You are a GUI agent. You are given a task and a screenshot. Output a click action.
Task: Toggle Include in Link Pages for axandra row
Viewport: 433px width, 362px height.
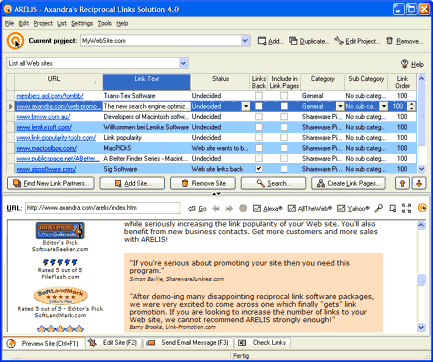tap(284, 106)
